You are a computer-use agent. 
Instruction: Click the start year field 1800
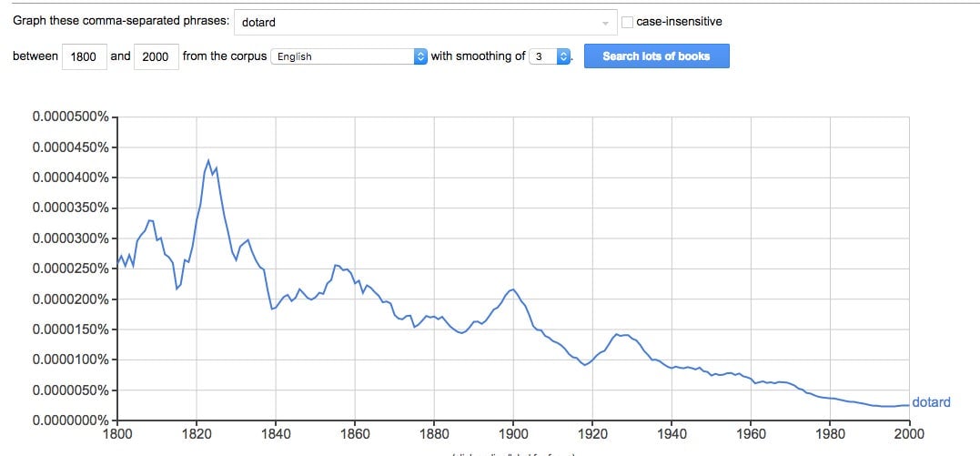[85, 56]
